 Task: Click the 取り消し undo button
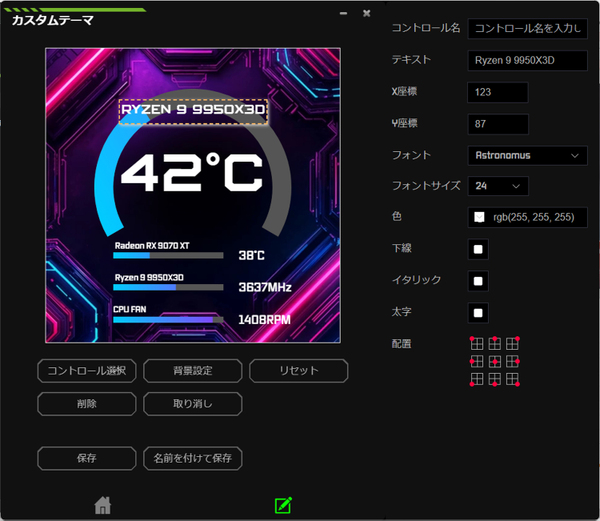(x=192, y=404)
